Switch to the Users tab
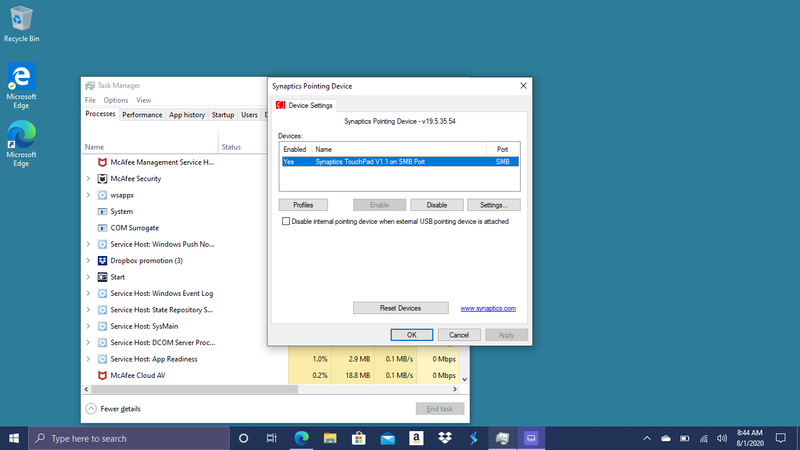Viewport: 800px width, 450px height. click(249, 115)
